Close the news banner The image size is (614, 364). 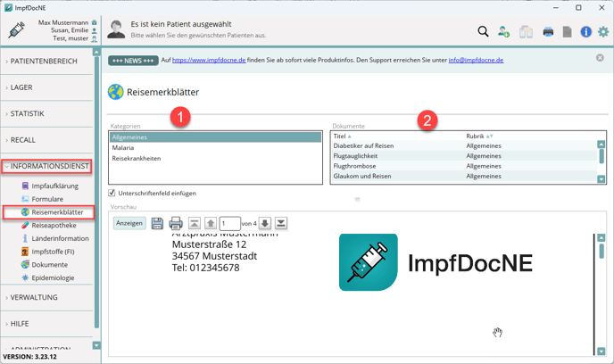click(600, 58)
